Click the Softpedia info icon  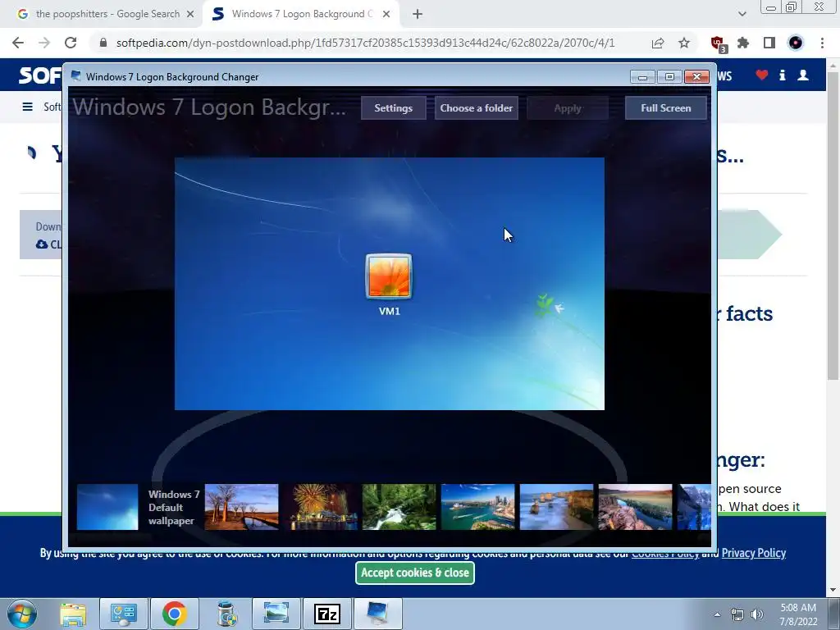click(x=782, y=75)
